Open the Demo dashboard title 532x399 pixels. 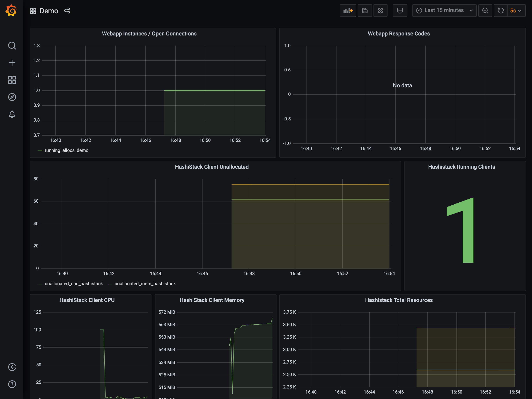[x=49, y=11]
